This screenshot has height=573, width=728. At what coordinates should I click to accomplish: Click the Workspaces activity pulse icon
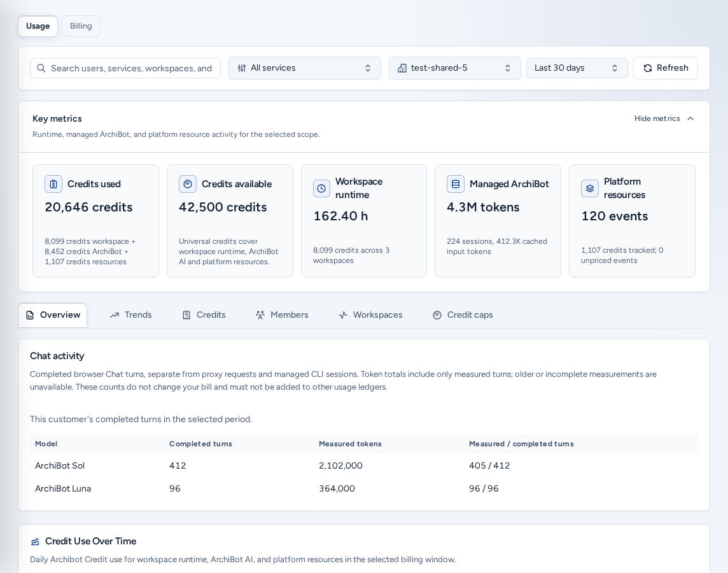pyautogui.click(x=342, y=315)
